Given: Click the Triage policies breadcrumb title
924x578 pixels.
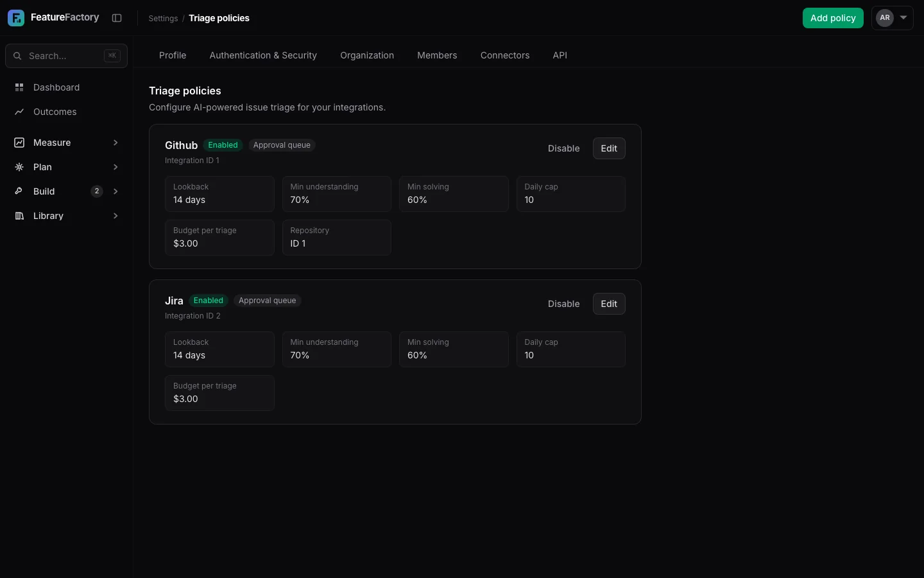Looking at the screenshot, I should coord(219,18).
